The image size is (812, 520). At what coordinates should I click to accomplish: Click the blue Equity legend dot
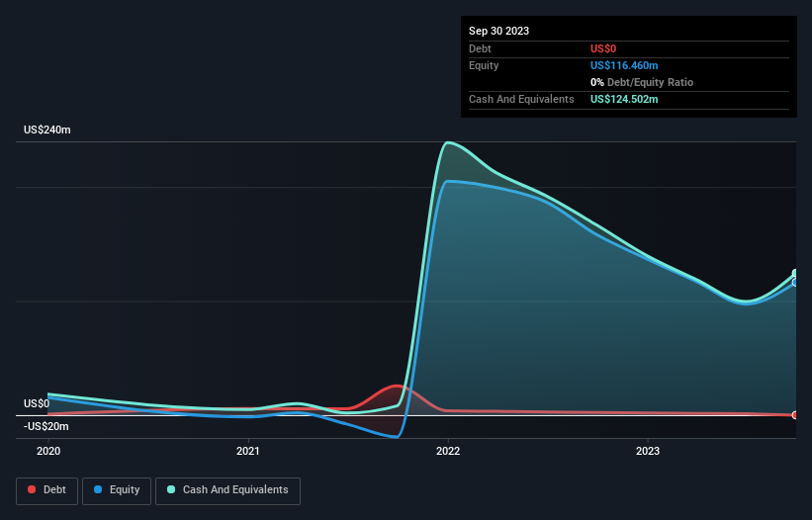98,489
